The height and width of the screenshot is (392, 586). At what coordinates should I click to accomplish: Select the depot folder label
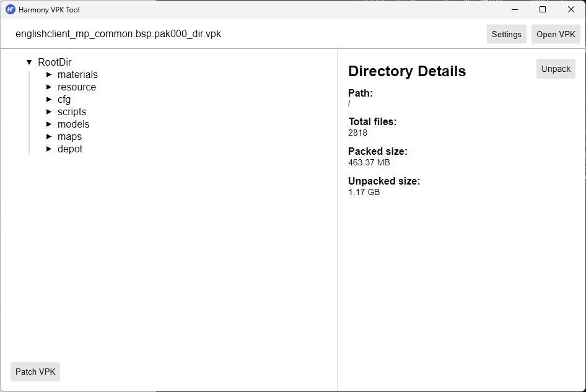[70, 149]
